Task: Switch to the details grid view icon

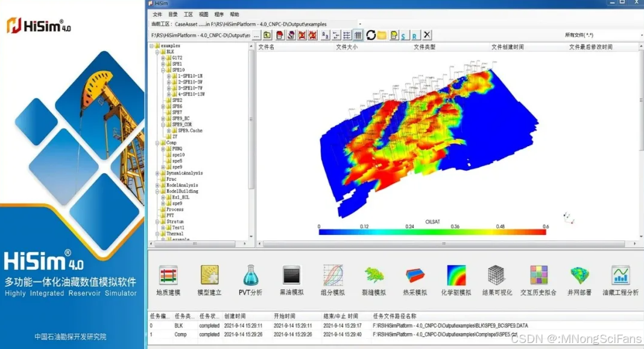Action: 358,36
